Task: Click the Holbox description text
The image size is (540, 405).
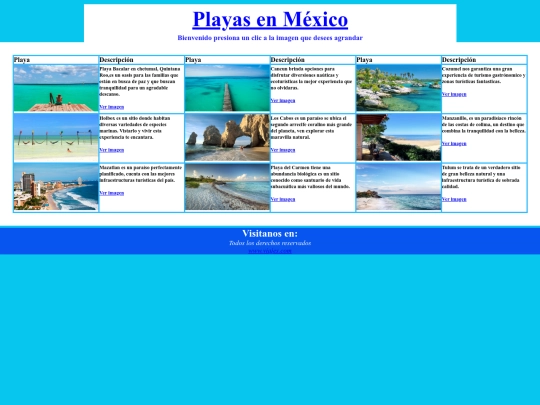Action: point(135,128)
